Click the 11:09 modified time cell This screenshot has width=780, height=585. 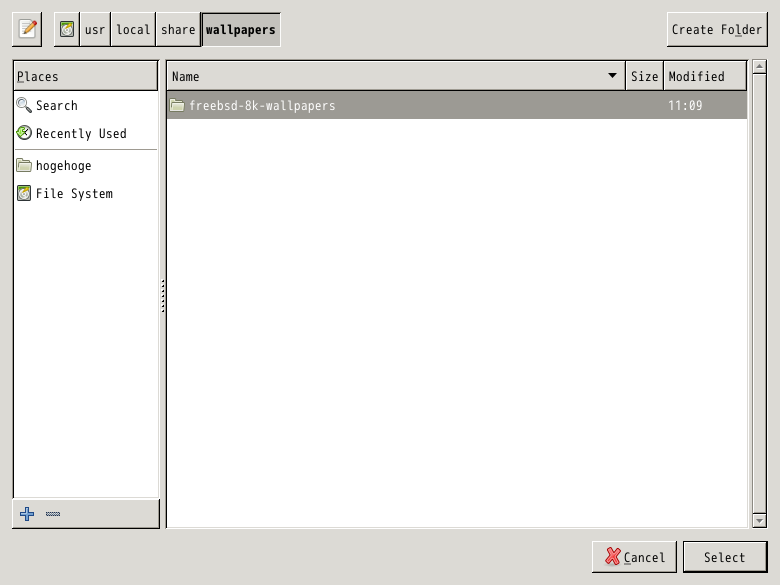(685, 105)
